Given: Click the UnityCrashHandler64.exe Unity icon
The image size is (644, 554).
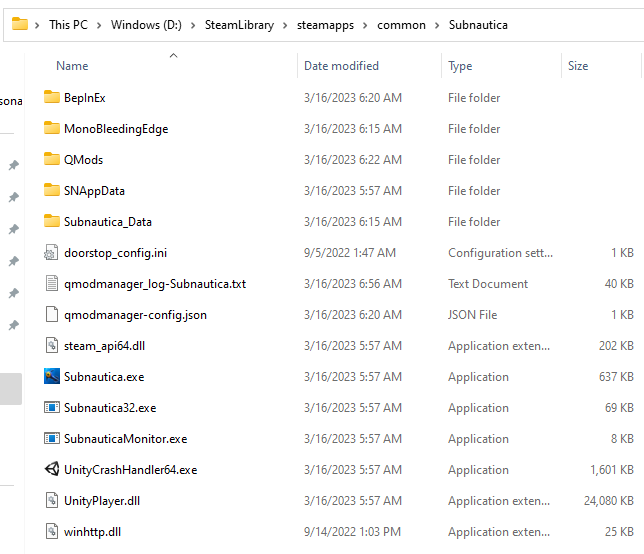Looking at the screenshot, I should 52,469.
